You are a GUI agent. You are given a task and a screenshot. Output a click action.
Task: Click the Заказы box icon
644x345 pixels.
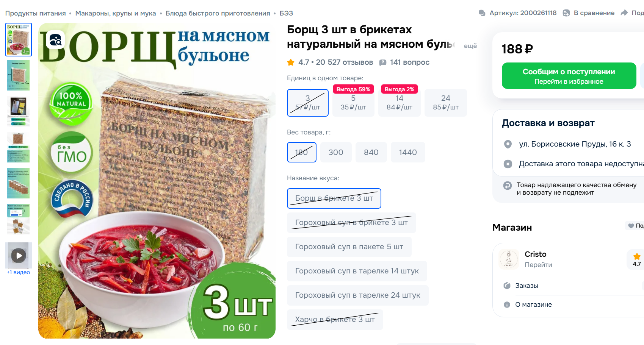(x=507, y=286)
